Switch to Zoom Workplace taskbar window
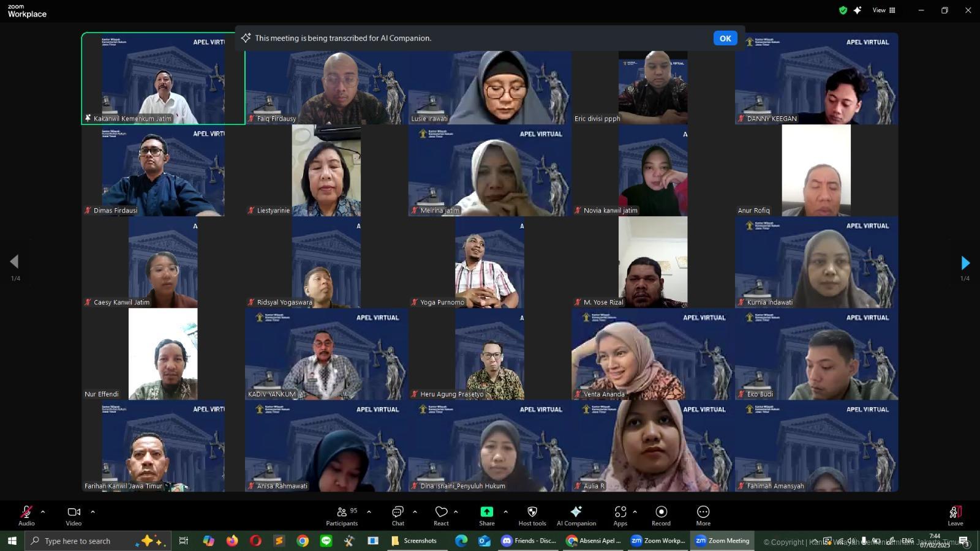The width and height of the screenshot is (980, 551). pos(658,541)
